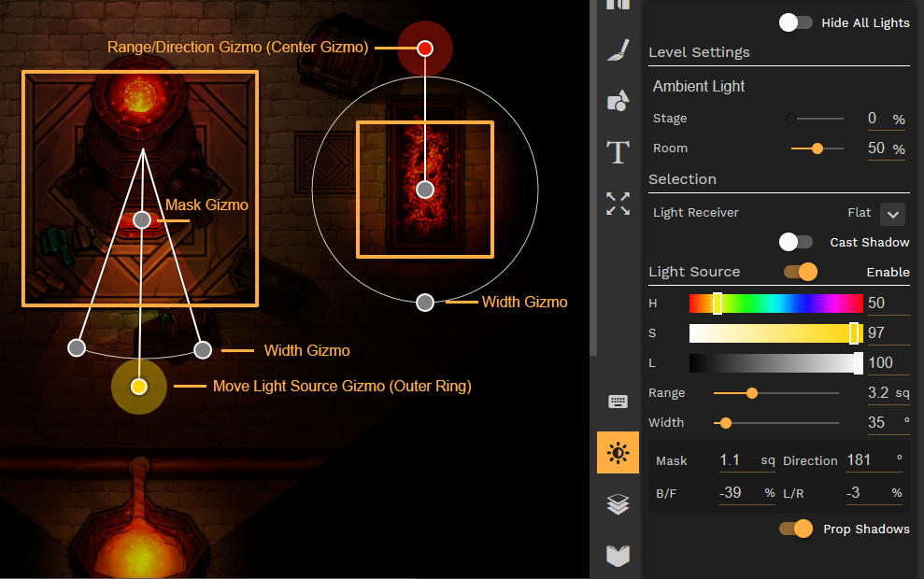This screenshot has width=924, height=579.
Task: Click the cone's left Width Gizmo handle
Action: coord(77,348)
